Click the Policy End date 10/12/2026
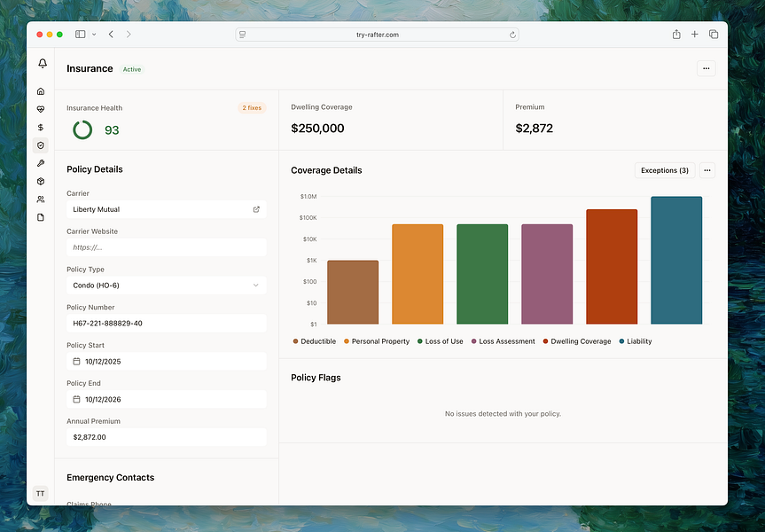This screenshot has height=532, width=765. tap(167, 399)
